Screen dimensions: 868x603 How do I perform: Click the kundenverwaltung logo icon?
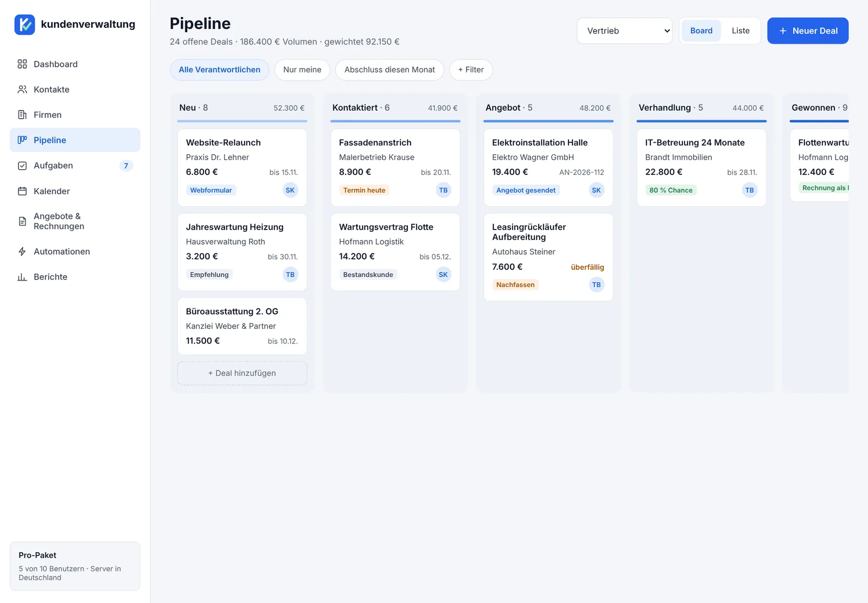click(x=24, y=24)
